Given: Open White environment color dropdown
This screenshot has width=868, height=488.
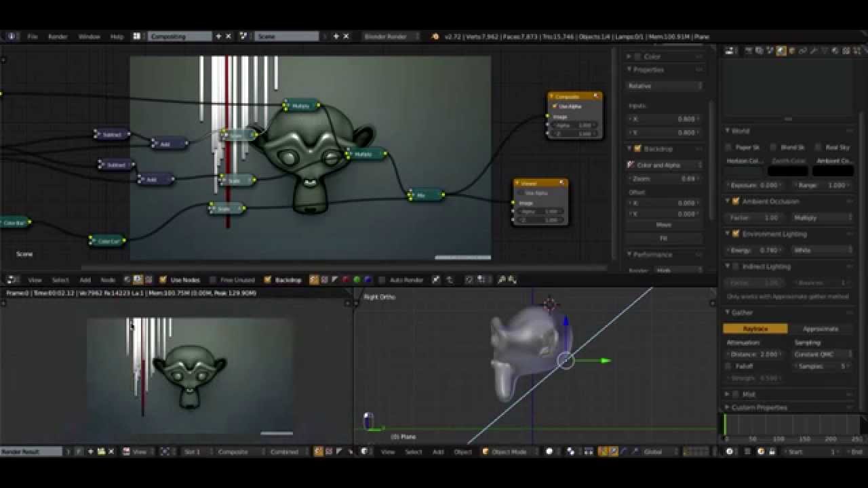Looking at the screenshot, I should point(822,250).
